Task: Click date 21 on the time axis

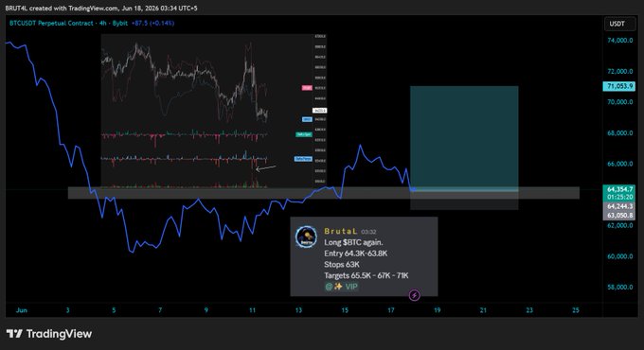Action: 483,310
